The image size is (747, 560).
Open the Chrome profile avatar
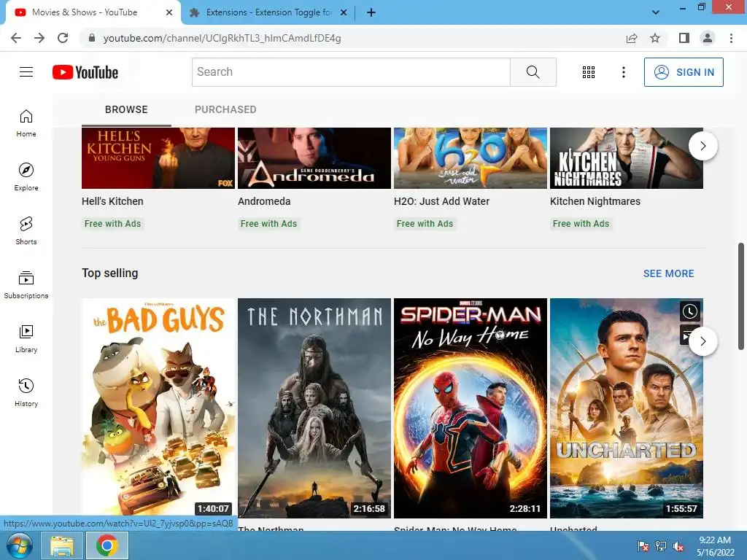pos(708,38)
